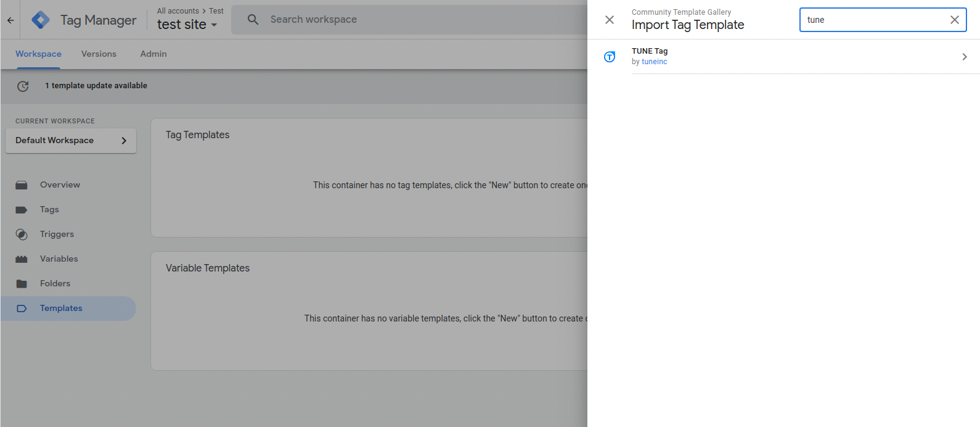Clear the tune search text
This screenshot has width=980, height=427.
click(954, 20)
